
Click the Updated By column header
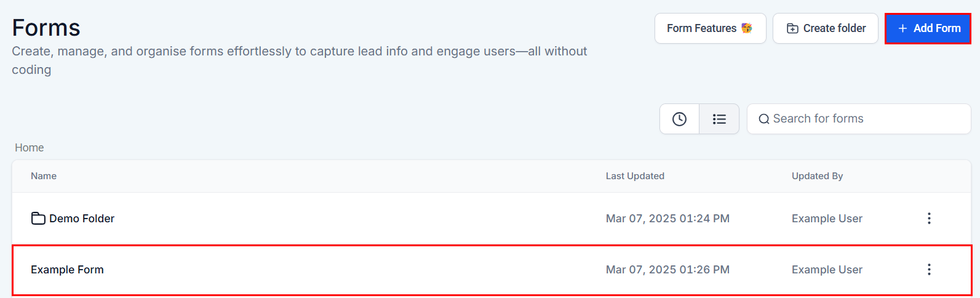(817, 176)
